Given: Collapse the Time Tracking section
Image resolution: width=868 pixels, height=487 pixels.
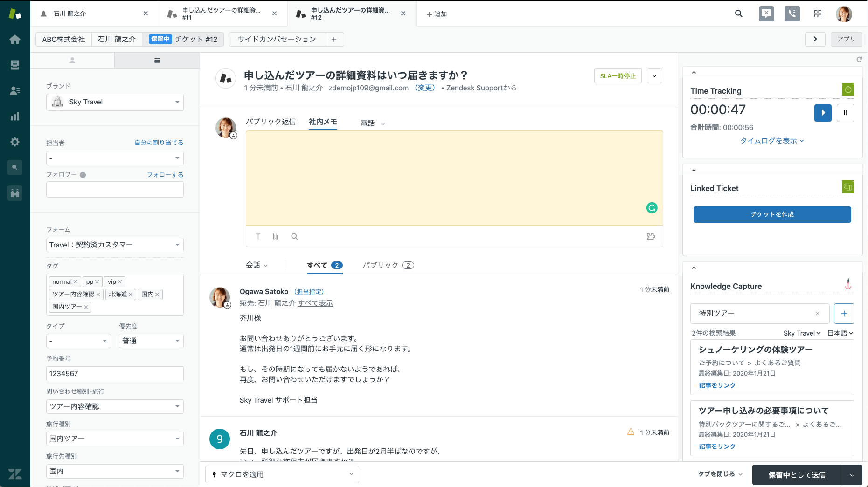Looking at the screenshot, I should point(694,72).
